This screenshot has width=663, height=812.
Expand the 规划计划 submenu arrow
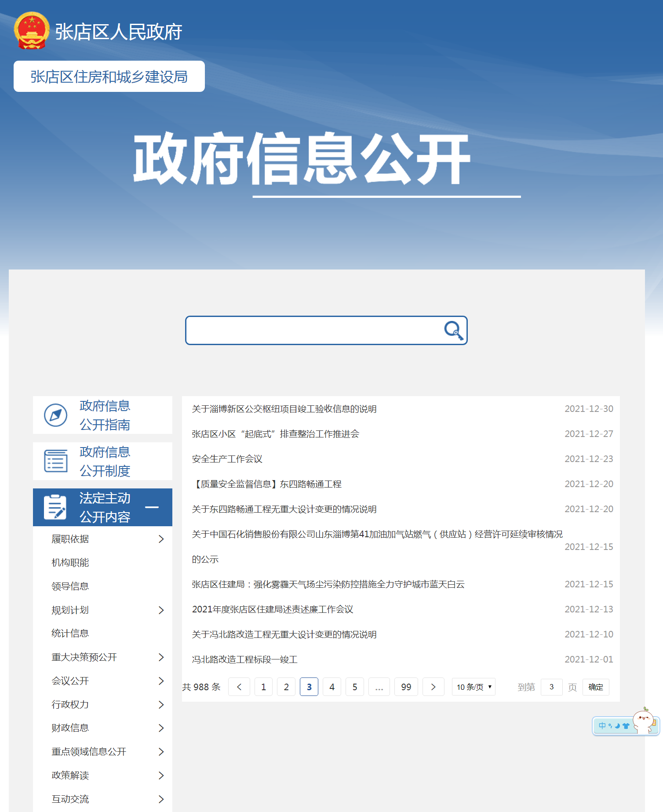tap(161, 610)
